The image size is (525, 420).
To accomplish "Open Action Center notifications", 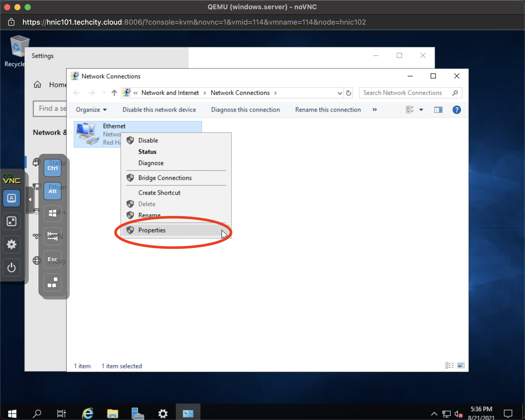I will pos(508,413).
